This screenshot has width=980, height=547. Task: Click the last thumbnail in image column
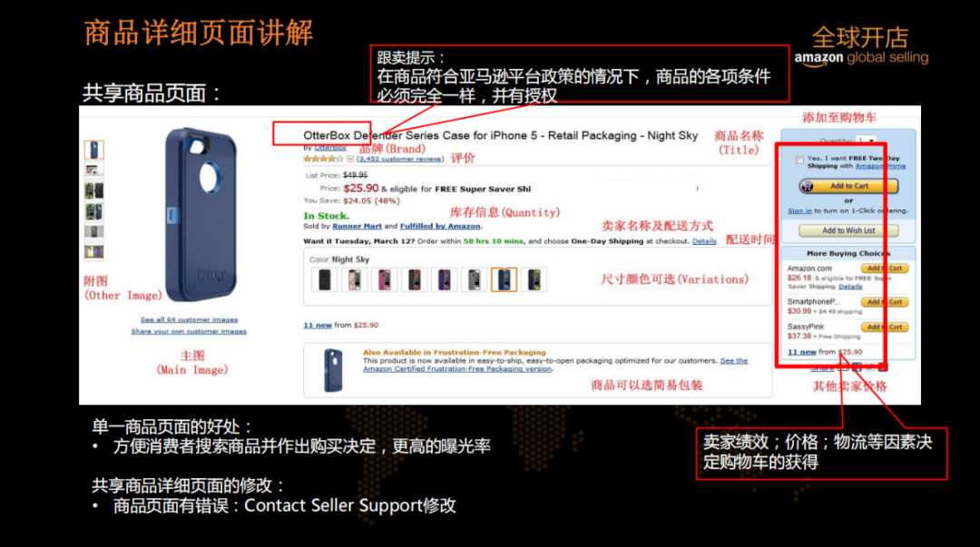[x=93, y=252]
